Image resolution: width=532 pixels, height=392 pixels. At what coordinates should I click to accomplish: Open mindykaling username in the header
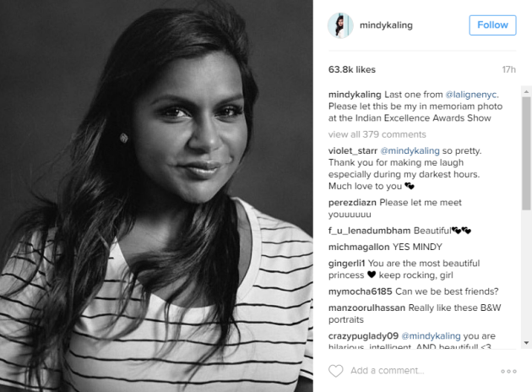coord(386,25)
